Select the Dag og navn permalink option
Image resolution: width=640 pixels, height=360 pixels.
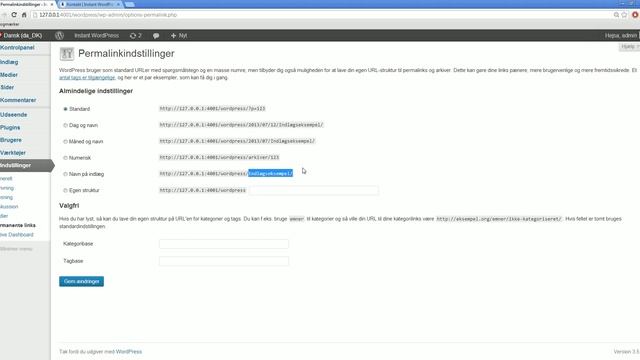point(65,125)
